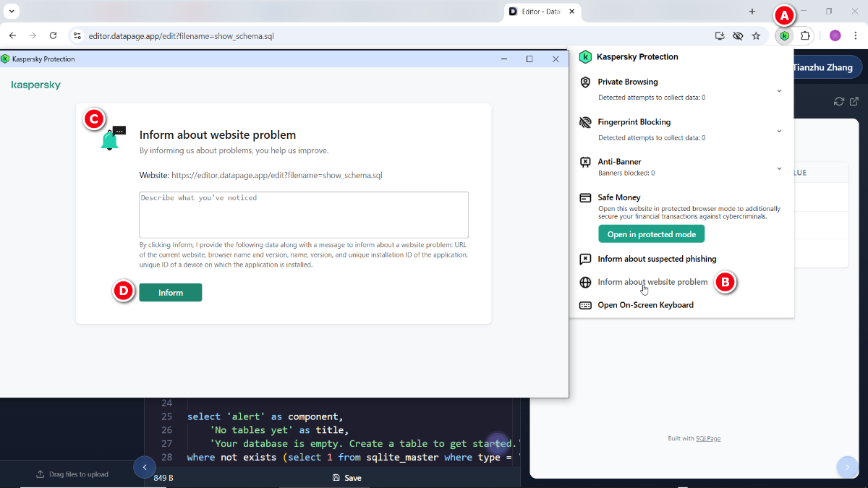The width and height of the screenshot is (868, 488).
Task: Click the Kaspersky logo in popup header
Action: [x=585, y=56]
